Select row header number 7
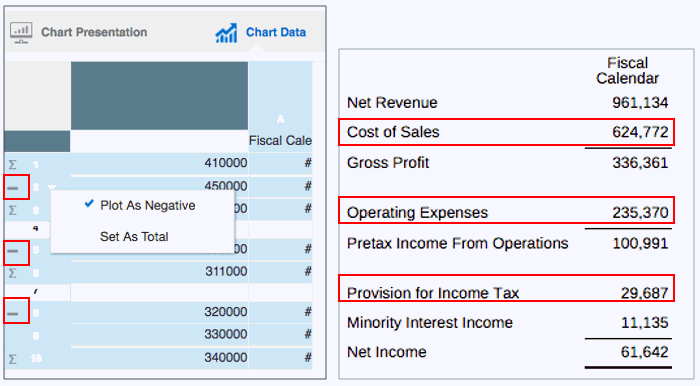Viewport: 700px width, 386px height. tap(36, 292)
